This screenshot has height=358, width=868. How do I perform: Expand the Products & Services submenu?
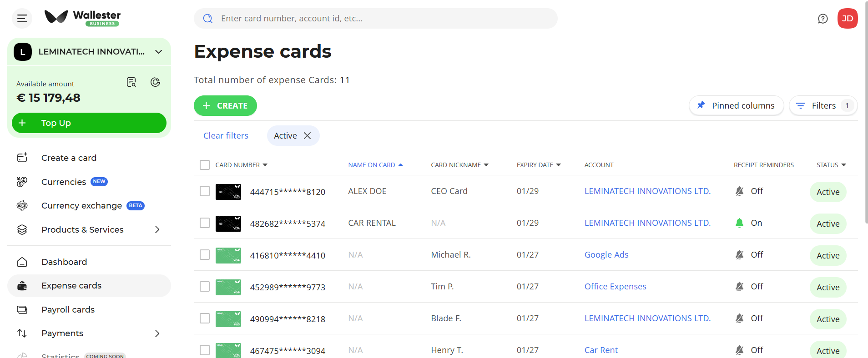point(157,230)
